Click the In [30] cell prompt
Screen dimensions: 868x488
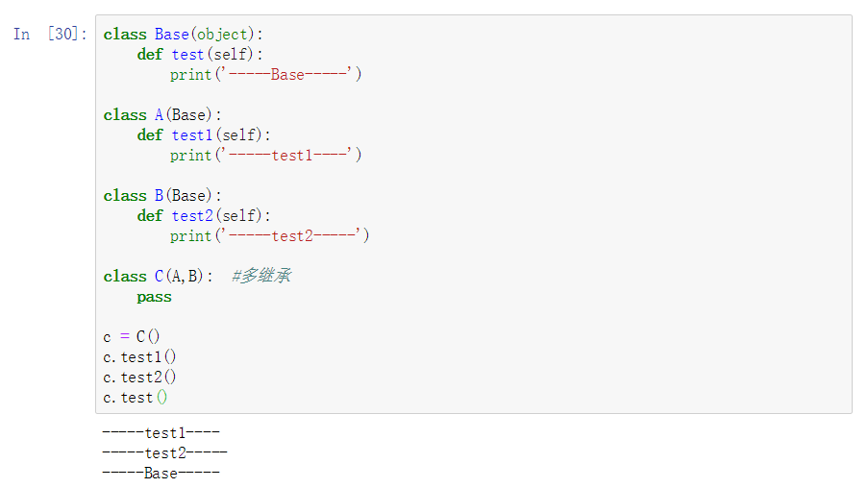[x=50, y=35]
